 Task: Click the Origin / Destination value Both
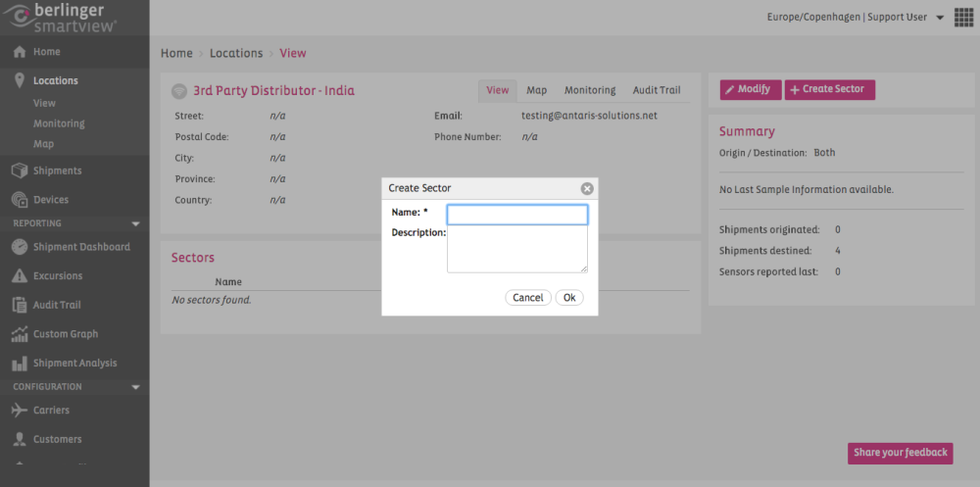tap(824, 153)
